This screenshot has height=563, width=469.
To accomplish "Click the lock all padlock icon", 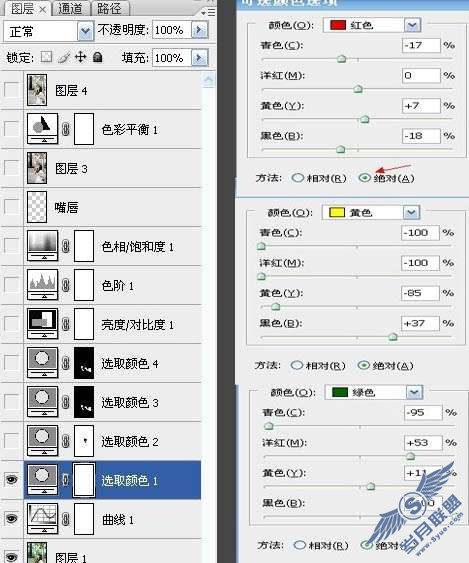I will click(x=98, y=57).
